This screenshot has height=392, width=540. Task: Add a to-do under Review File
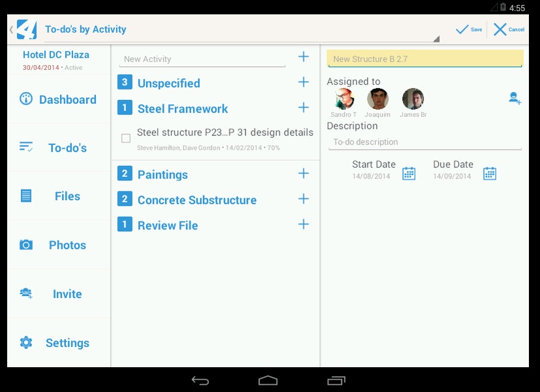304,224
